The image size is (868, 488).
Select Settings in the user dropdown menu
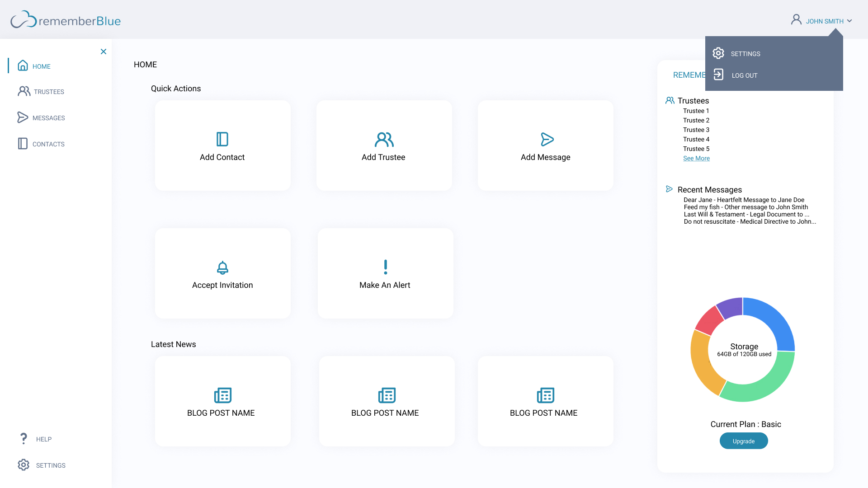(x=745, y=54)
